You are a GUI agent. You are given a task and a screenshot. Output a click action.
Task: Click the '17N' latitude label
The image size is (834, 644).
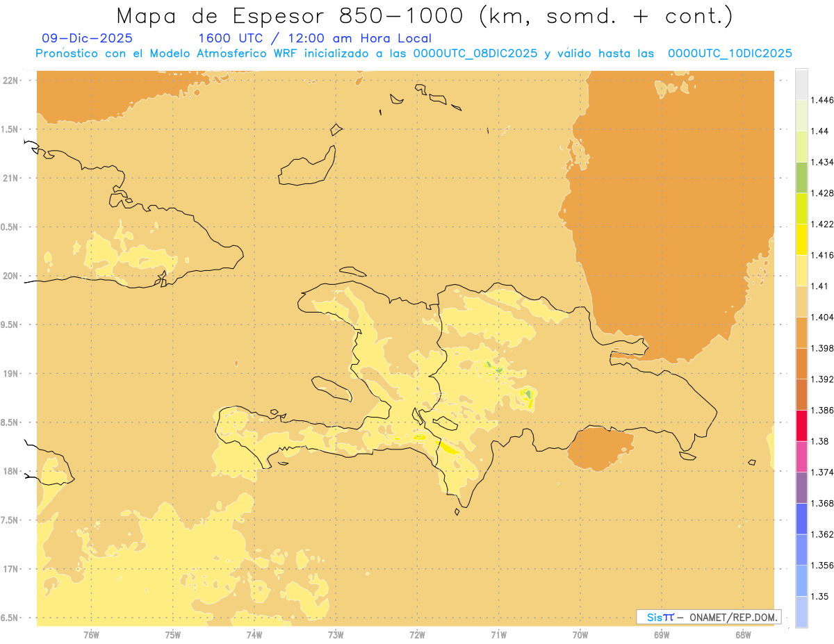(12, 569)
